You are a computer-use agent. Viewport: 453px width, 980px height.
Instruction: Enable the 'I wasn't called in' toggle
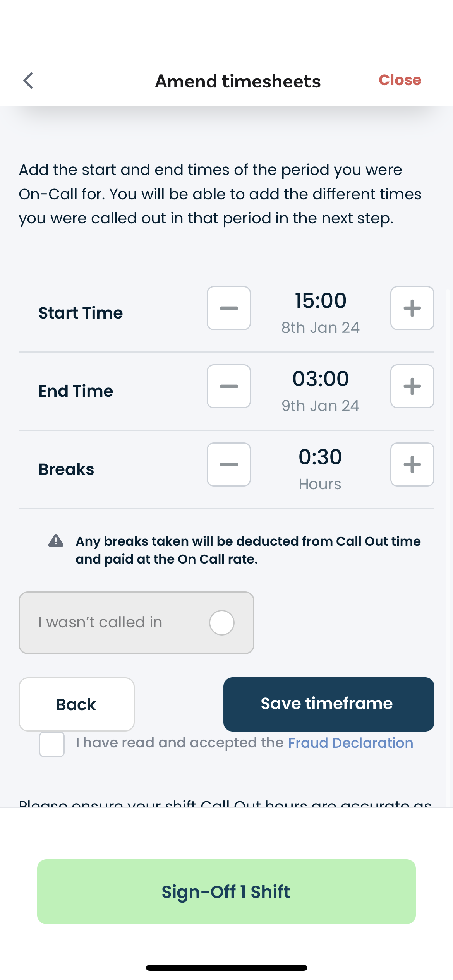tap(221, 622)
